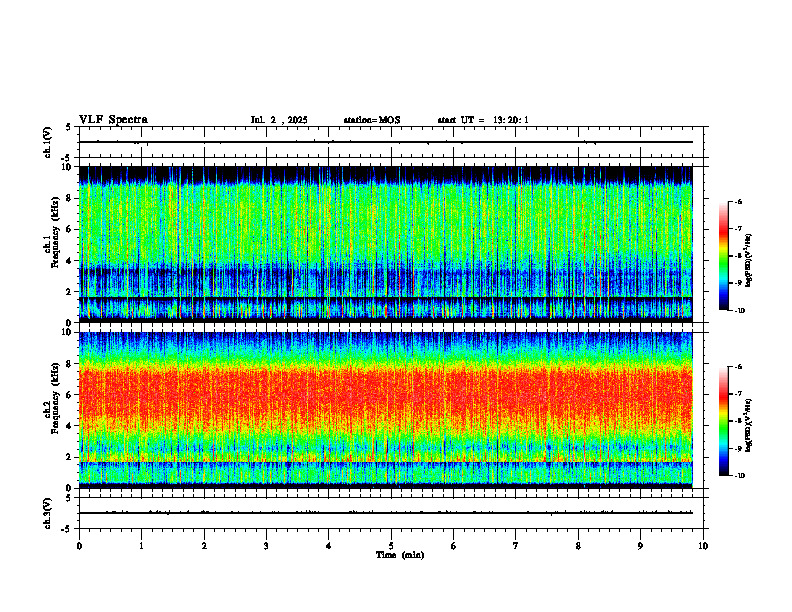This screenshot has width=792, height=612.
Task: Click the "10" frequency tick of ch.1
Action: 68,167
